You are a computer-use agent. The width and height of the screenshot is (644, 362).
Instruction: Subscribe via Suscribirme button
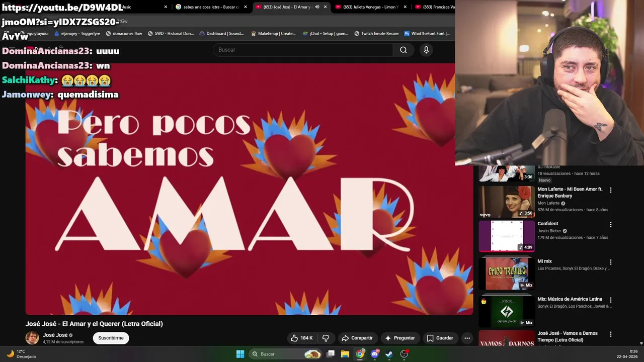[x=111, y=338]
